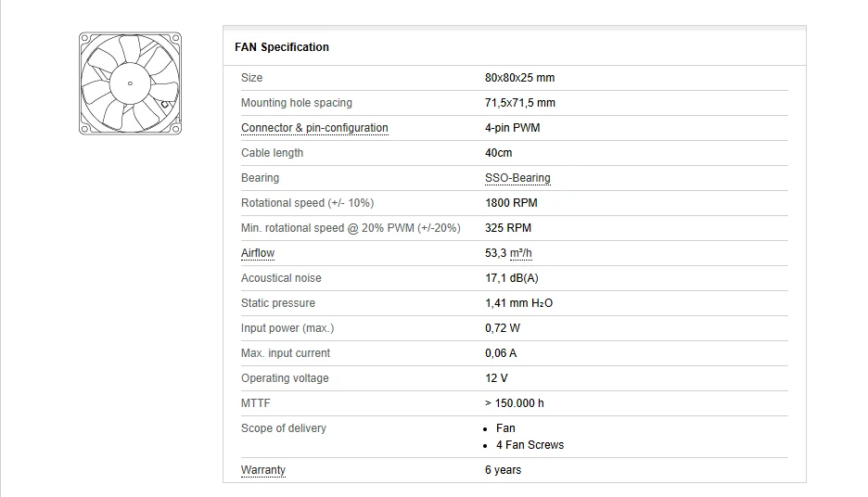Open the Connector & pin-configuration link
Screen dimensions: 868x497
click(314, 128)
